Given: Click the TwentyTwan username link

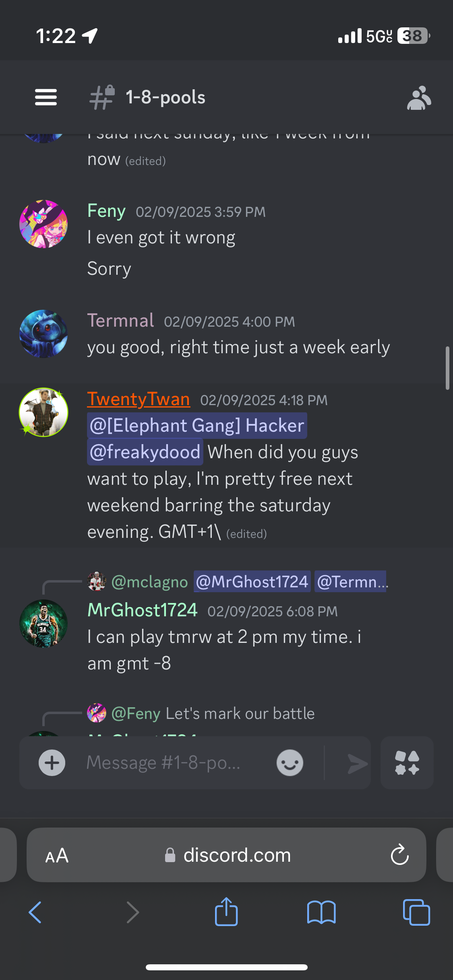Looking at the screenshot, I should pos(139,399).
